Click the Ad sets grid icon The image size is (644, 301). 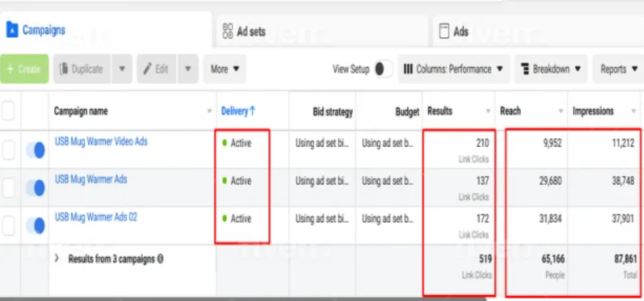228,32
